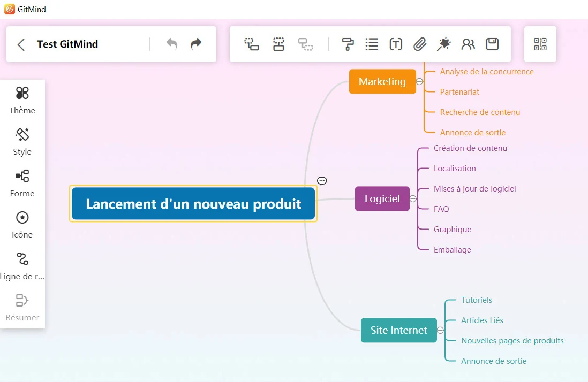Click the greyed insert parent node icon
Image resolution: width=588 pixels, height=382 pixels.
pos(306,44)
